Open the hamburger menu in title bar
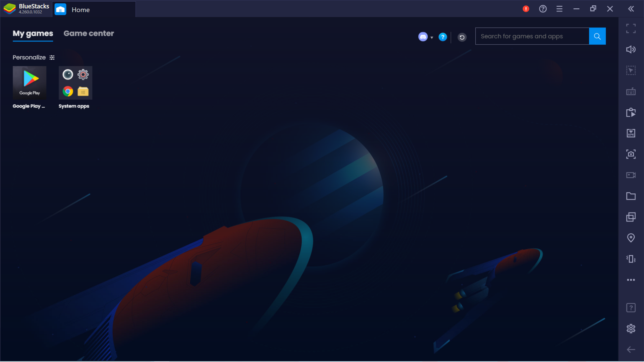 [x=559, y=9]
